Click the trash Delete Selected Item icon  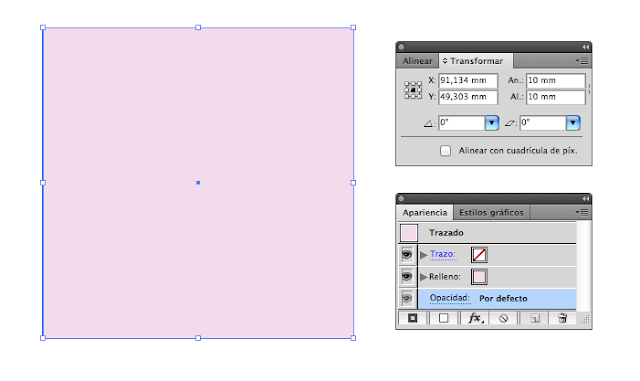(x=562, y=318)
